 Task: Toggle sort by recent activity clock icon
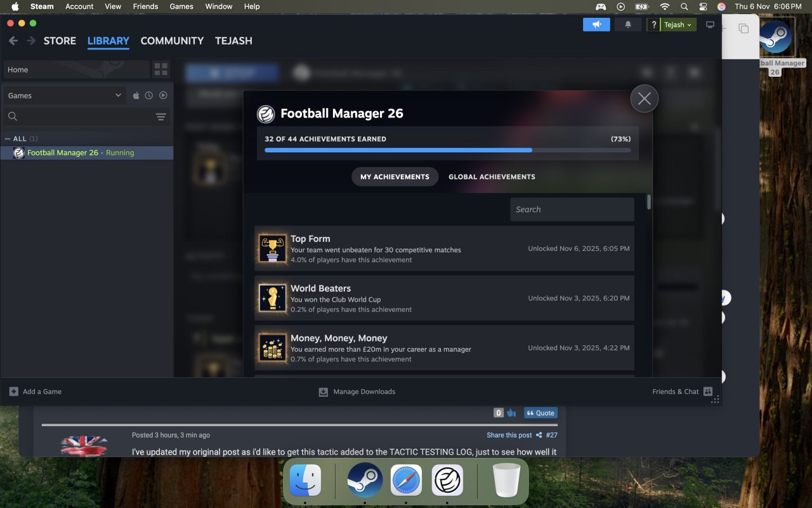point(149,95)
